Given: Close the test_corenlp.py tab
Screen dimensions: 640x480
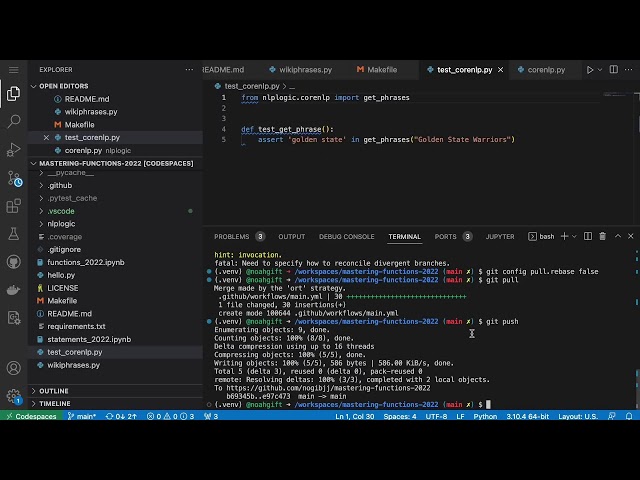Looking at the screenshot, I should coord(500,70).
